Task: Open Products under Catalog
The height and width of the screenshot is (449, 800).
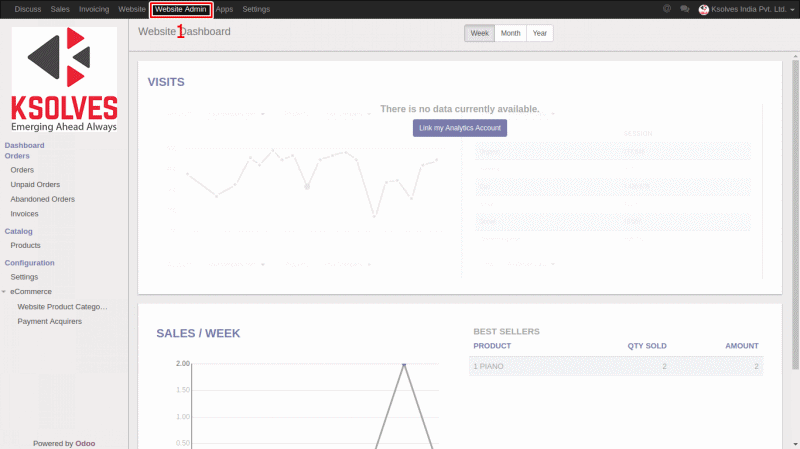Action: 25,245
